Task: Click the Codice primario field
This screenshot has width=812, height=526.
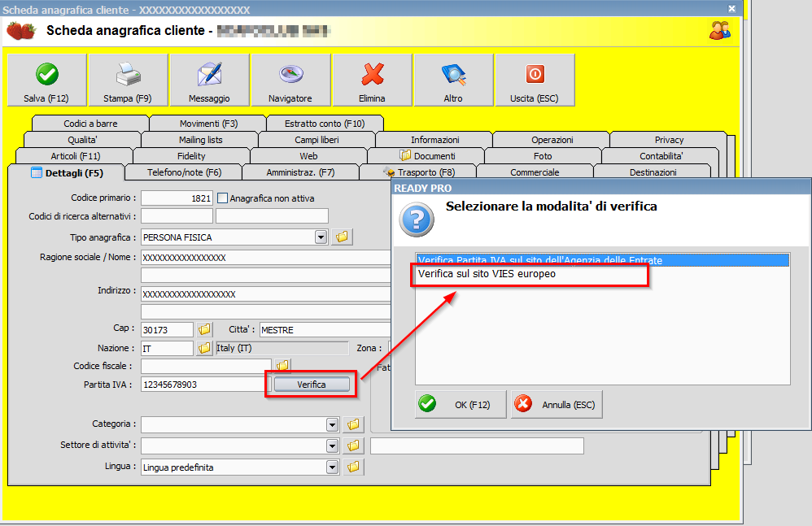Action: [x=177, y=198]
